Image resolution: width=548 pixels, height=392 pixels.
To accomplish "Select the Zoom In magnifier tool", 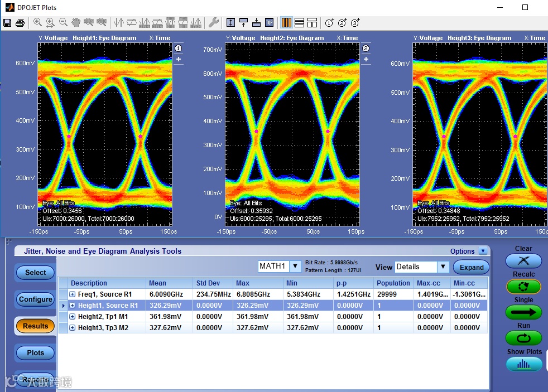I will pos(37,23).
